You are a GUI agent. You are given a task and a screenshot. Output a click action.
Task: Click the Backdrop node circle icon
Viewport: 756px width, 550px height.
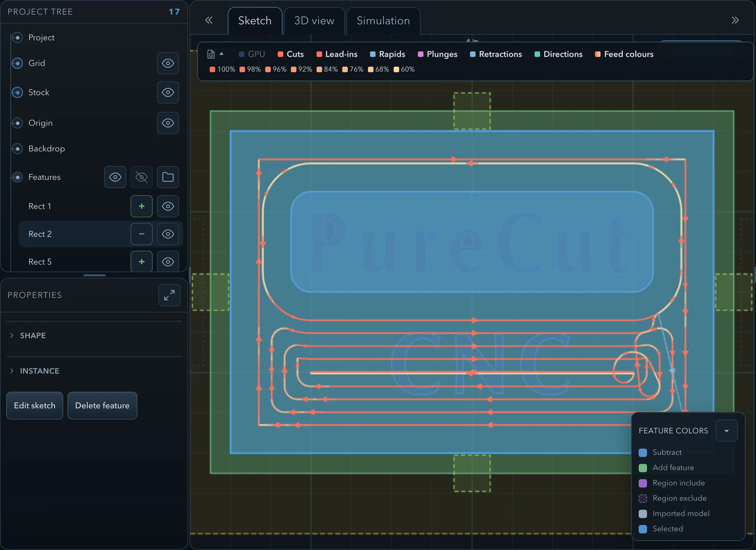click(x=17, y=149)
